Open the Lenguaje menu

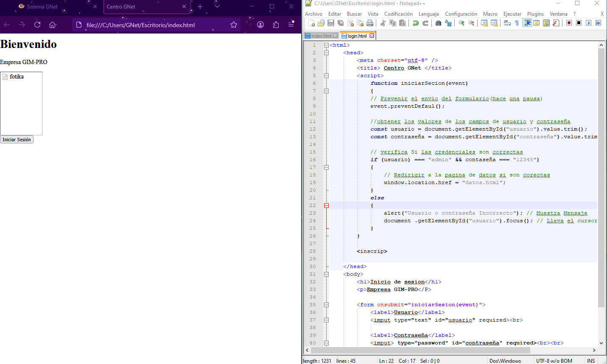[428, 14]
